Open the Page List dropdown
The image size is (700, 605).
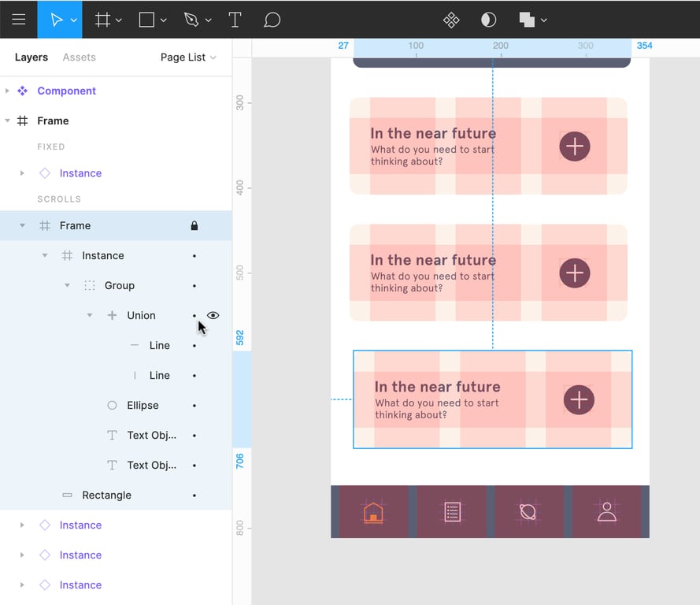187,58
